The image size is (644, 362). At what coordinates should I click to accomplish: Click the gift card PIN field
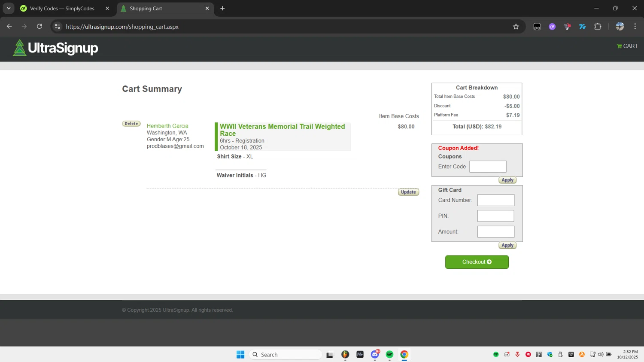[496, 216]
